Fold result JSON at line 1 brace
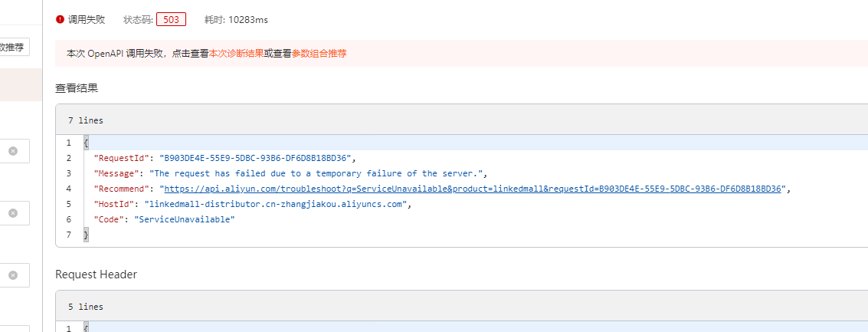The width and height of the screenshot is (868, 332). [87, 143]
